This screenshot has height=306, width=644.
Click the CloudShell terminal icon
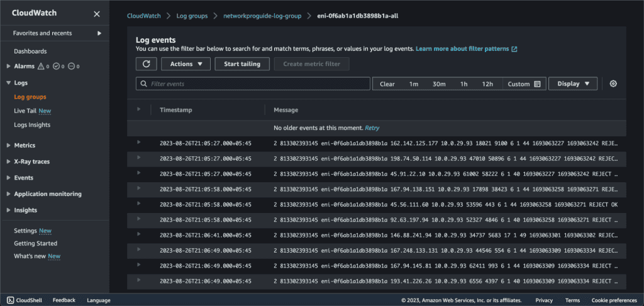pyautogui.click(x=11, y=300)
